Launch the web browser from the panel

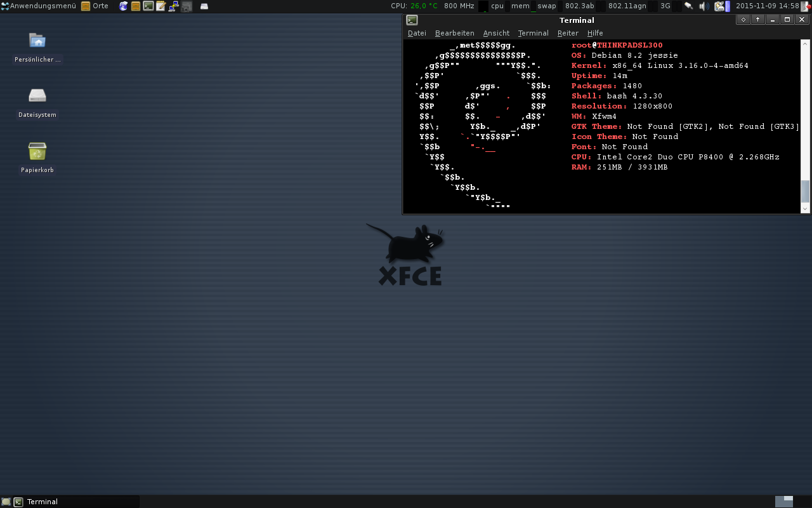tap(124, 6)
